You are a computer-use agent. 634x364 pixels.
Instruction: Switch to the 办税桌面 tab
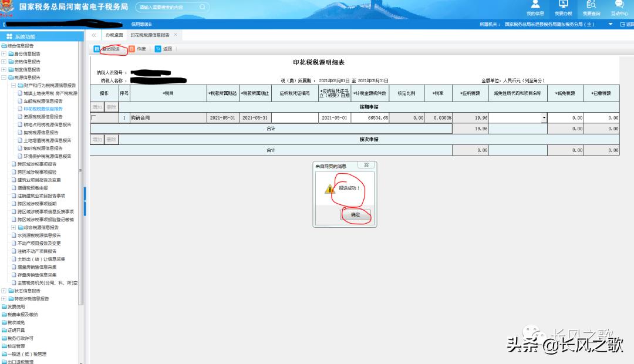pos(114,35)
